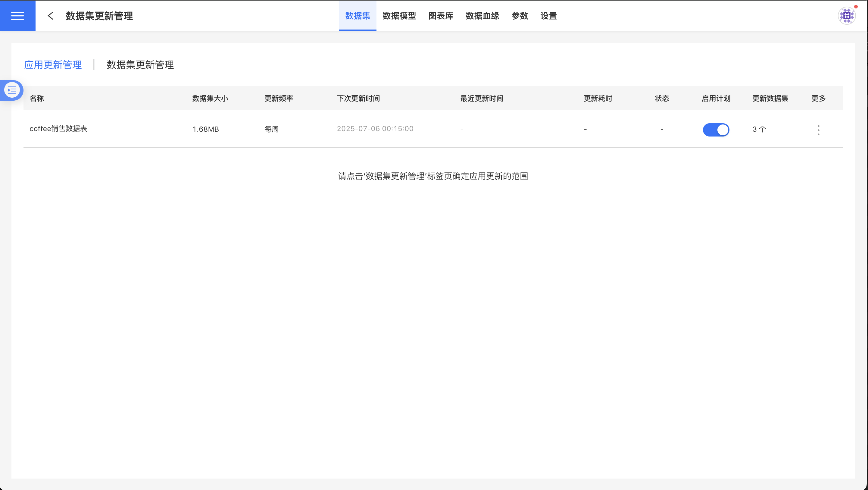Screen dimensions: 868x490
Task: Switch to 数据集更新管理 sub-tab
Action: (x=140, y=65)
